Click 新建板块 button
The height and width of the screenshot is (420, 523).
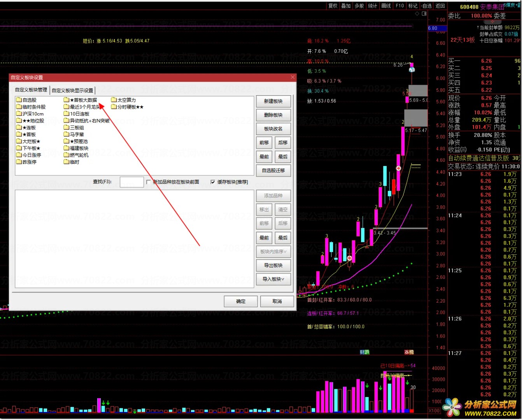coord(274,101)
